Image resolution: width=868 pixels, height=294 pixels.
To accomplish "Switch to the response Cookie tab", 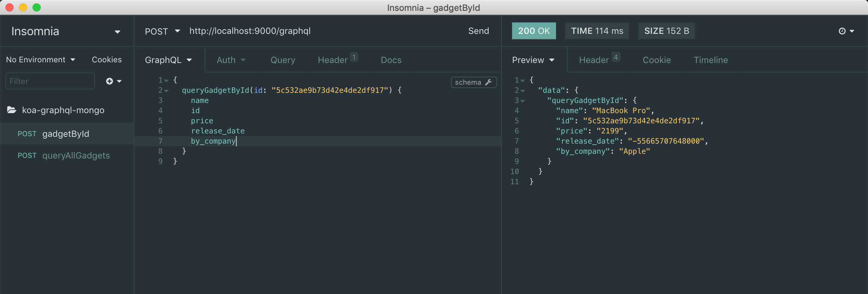I will tap(657, 60).
